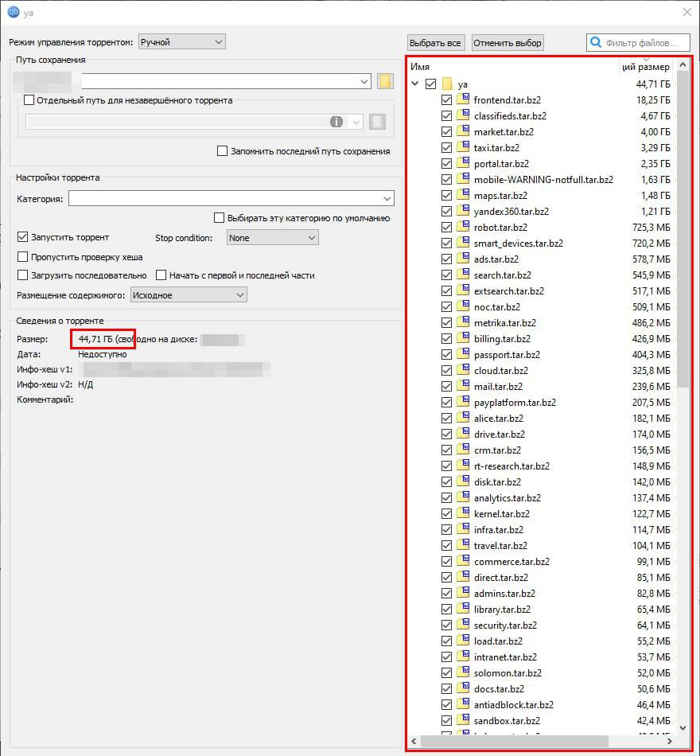Enable 'Пропустить проверку хеша' checkbox
This screenshot has width=700, height=756.
(x=23, y=256)
